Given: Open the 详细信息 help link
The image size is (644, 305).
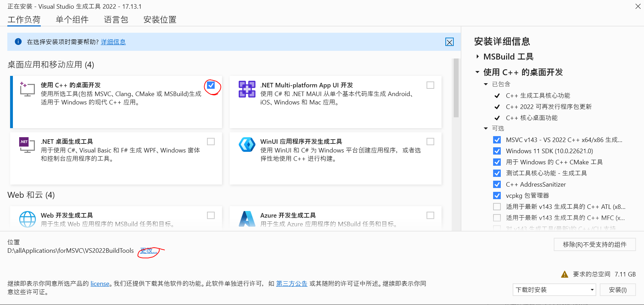Looking at the screenshot, I should pos(113,42).
